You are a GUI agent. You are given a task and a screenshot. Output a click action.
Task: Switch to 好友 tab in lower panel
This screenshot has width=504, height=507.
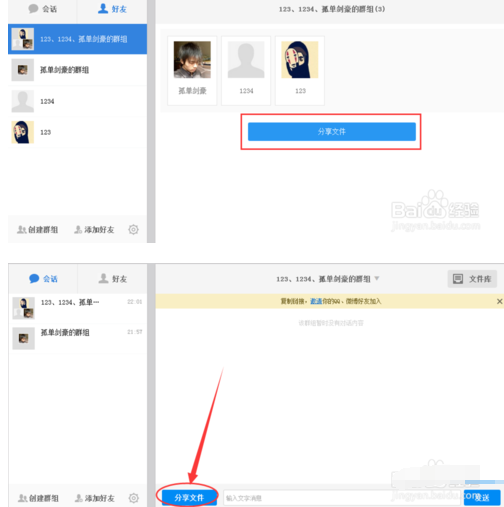[x=113, y=279]
